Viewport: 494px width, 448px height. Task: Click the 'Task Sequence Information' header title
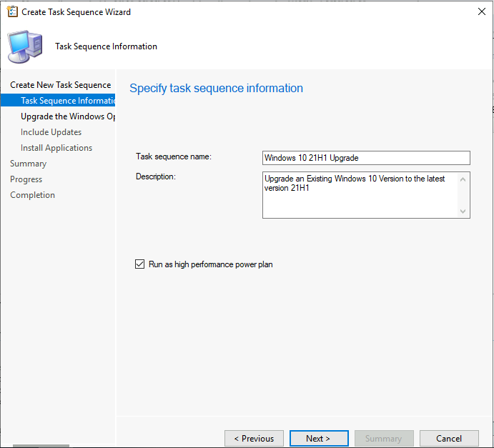[x=107, y=46]
